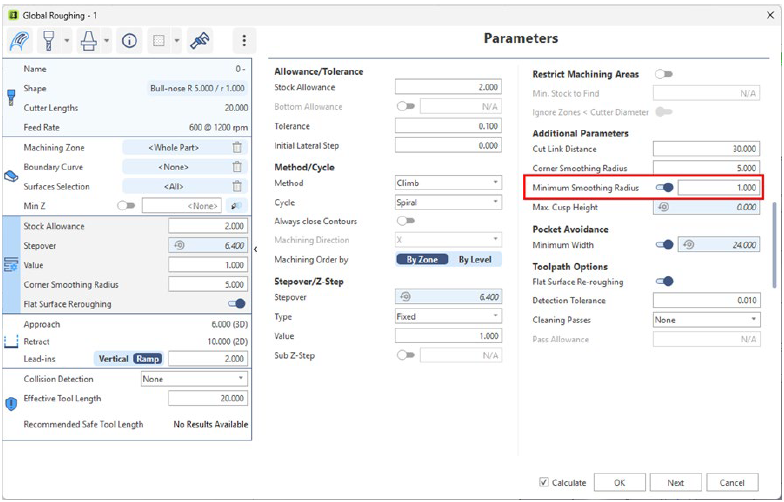Click the Cancel button

click(x=732, y=482)
